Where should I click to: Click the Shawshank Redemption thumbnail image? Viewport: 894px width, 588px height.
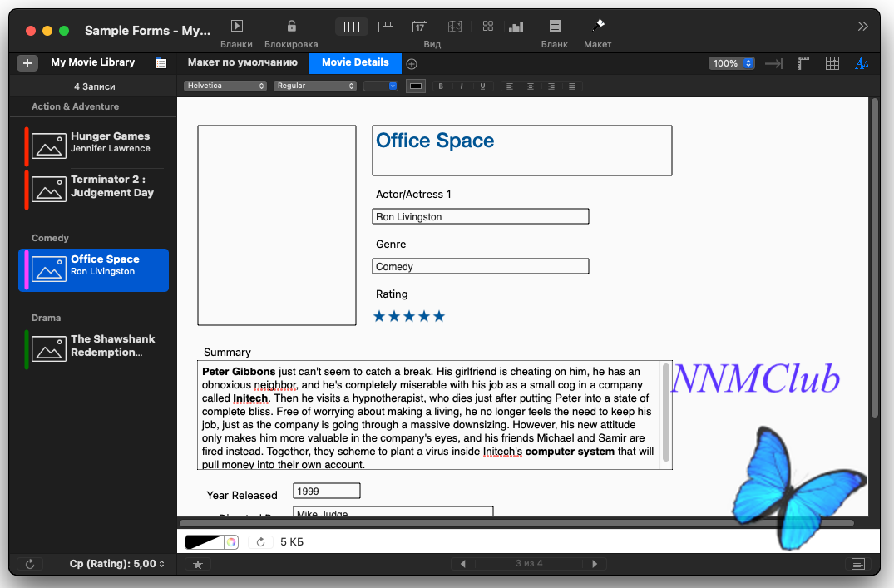pos(49,348)
